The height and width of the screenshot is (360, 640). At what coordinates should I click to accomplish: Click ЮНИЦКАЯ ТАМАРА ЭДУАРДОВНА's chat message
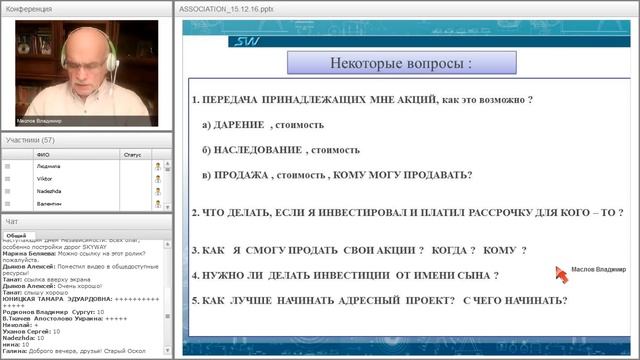point(81,302)
